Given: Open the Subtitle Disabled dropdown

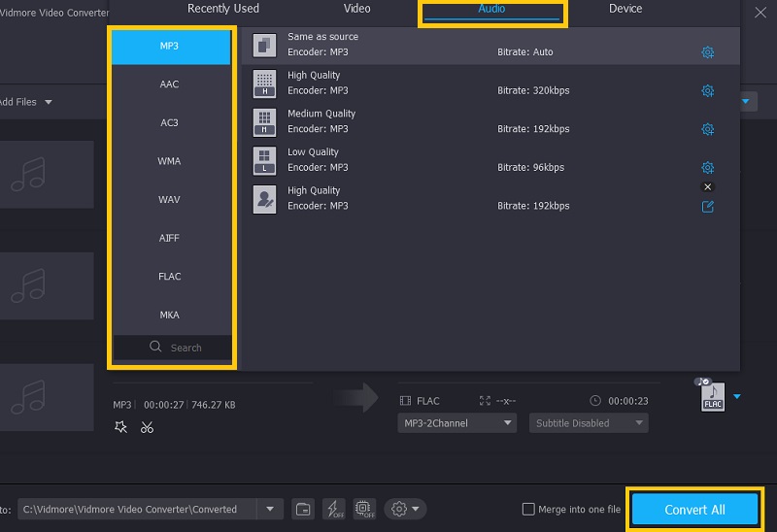Looking at the screenshot, I should point(590,423).
